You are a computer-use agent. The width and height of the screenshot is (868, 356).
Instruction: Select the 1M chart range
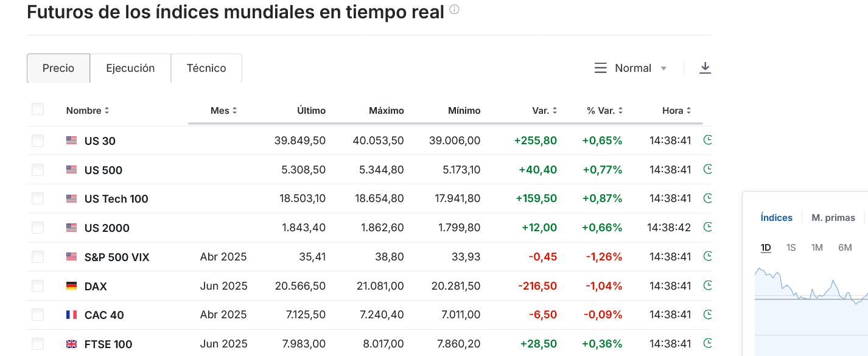point(817,248)
